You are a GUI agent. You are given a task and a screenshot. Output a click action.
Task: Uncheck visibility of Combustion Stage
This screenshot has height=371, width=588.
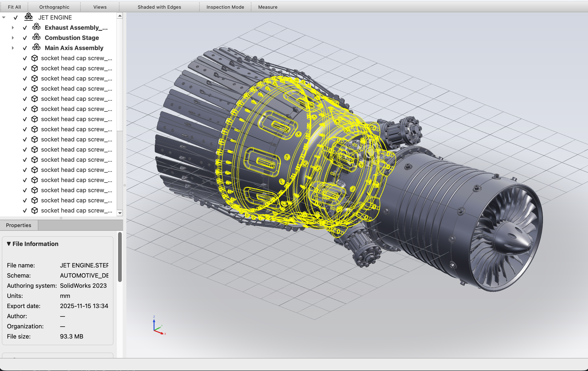[25, 37]
